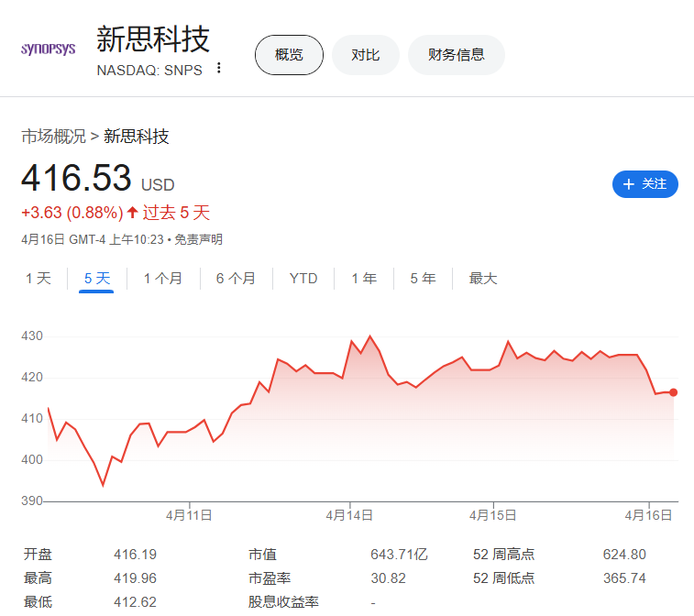This screenshot has height=616, width=694.
Task: Click the 过去 5 天 text
Action: (x=176, y=213)
